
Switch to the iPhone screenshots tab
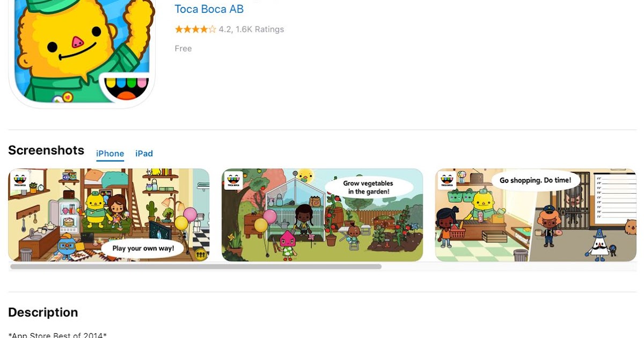coord(110,153)
